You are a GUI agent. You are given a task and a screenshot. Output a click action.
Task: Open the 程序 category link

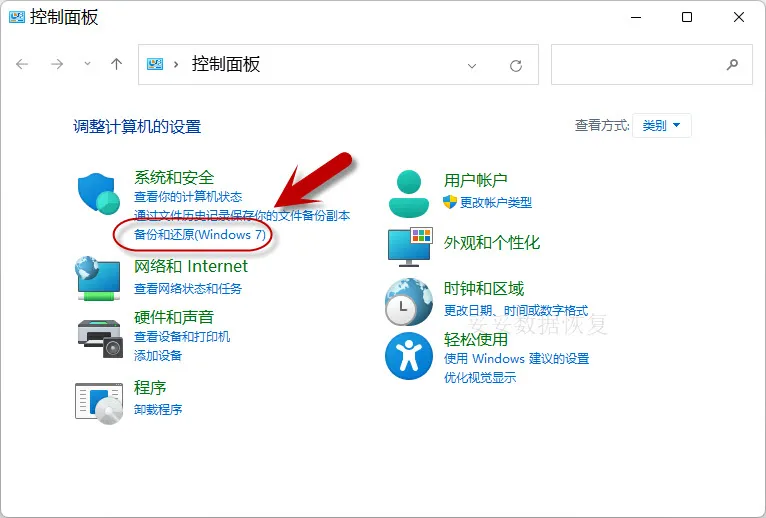pos(150,388)
